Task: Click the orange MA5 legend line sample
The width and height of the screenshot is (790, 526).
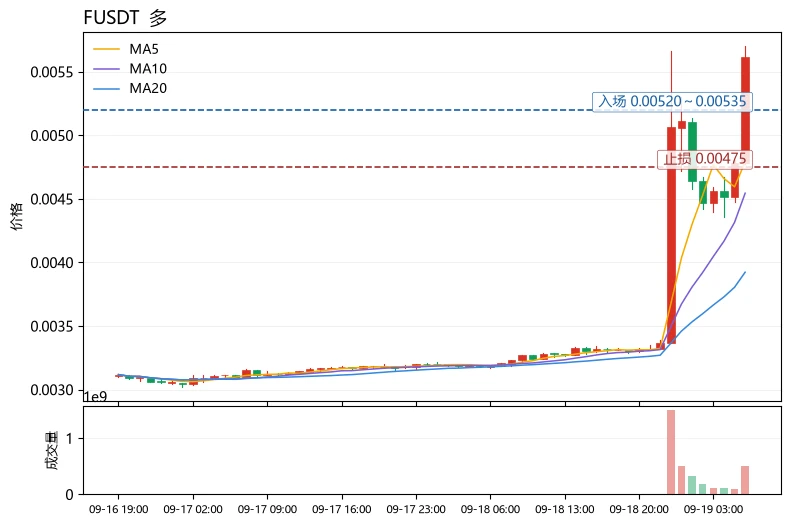Action: click(x=106, y=49)
